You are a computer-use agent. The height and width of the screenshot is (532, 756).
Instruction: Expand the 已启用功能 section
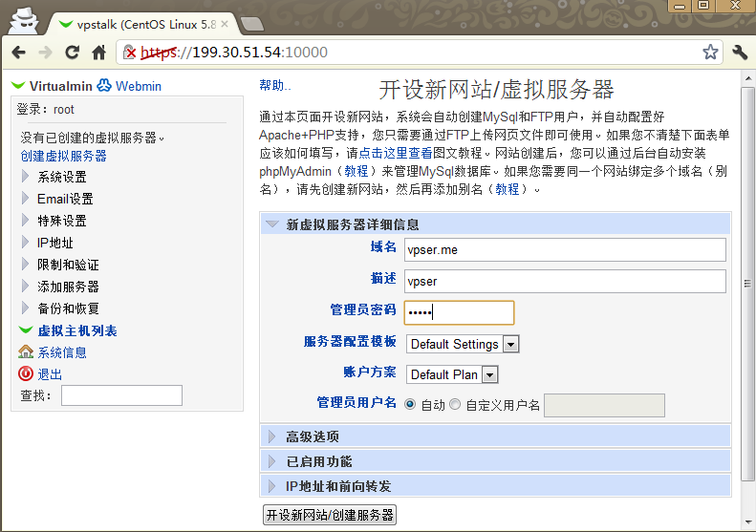319,461
